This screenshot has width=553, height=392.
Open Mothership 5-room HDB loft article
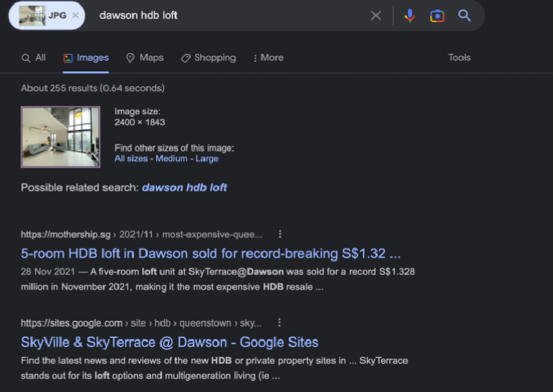tap(211, 253)
